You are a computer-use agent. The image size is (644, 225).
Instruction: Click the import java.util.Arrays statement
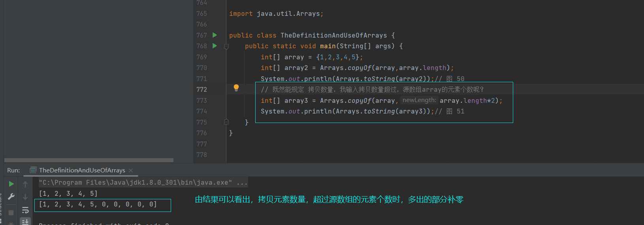pos(276,14)
